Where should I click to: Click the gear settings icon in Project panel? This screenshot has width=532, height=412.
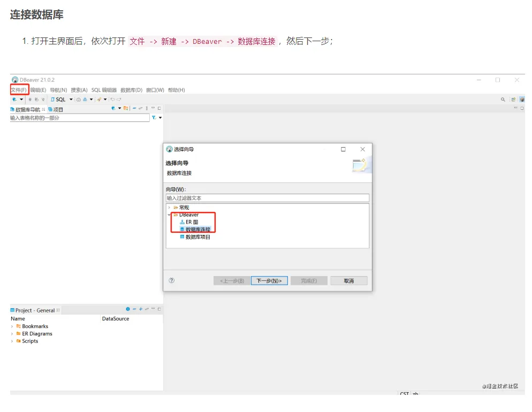(x=128, y=309)
